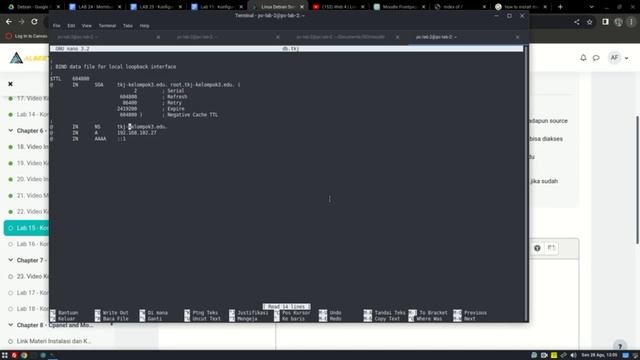This screenshot has width=640, height=360.
Task: Click the browser back arrow
Action: point(9,22)
